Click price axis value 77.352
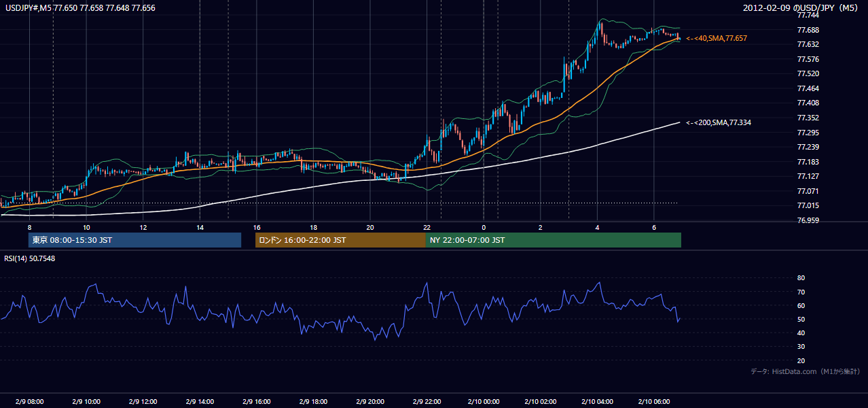Screen dimensions: 868x408 808,118
